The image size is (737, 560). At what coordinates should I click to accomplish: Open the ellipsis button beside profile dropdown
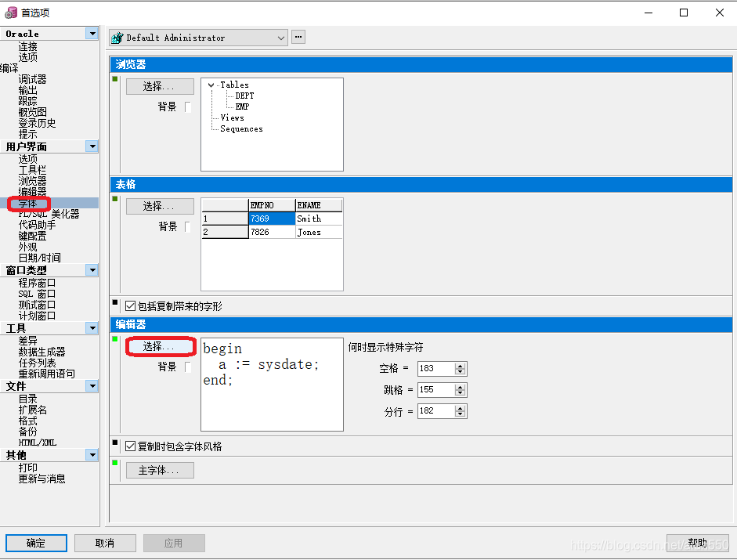[298, 37]
